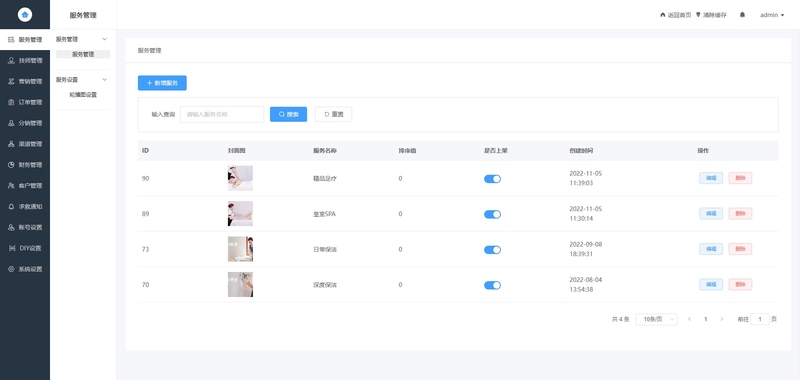Click 删除 for 日常保洁

pyautogui.click(x=740, y=249)
